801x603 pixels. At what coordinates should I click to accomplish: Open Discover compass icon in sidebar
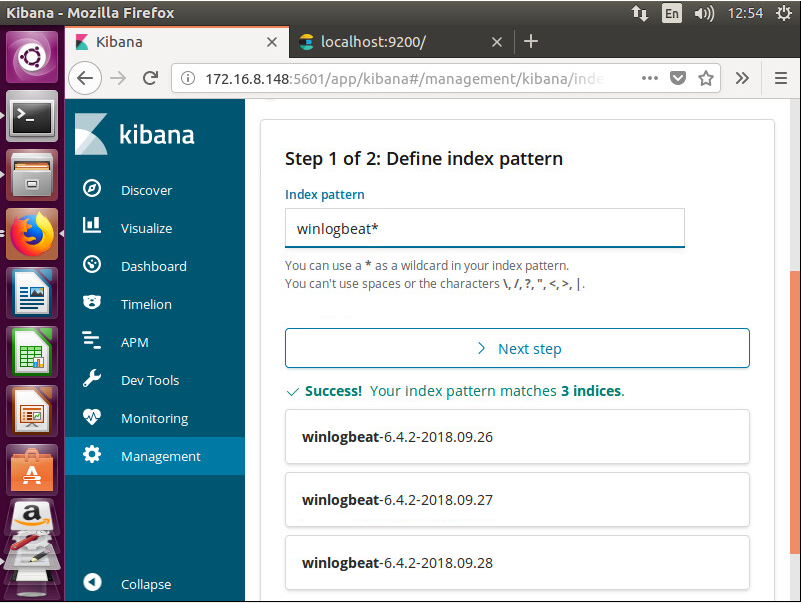[92, 189]
